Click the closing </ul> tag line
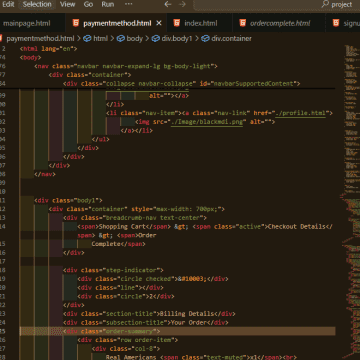 coord(100,139)
